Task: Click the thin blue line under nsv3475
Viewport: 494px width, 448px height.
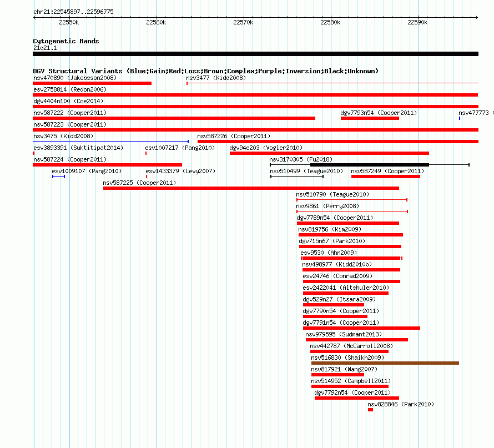Action: click(110, 142)
